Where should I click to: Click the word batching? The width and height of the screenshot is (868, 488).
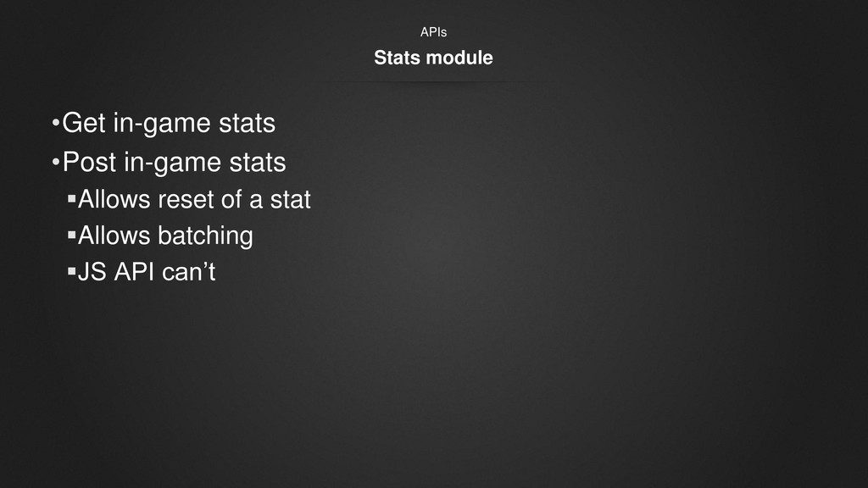[205, 236]
